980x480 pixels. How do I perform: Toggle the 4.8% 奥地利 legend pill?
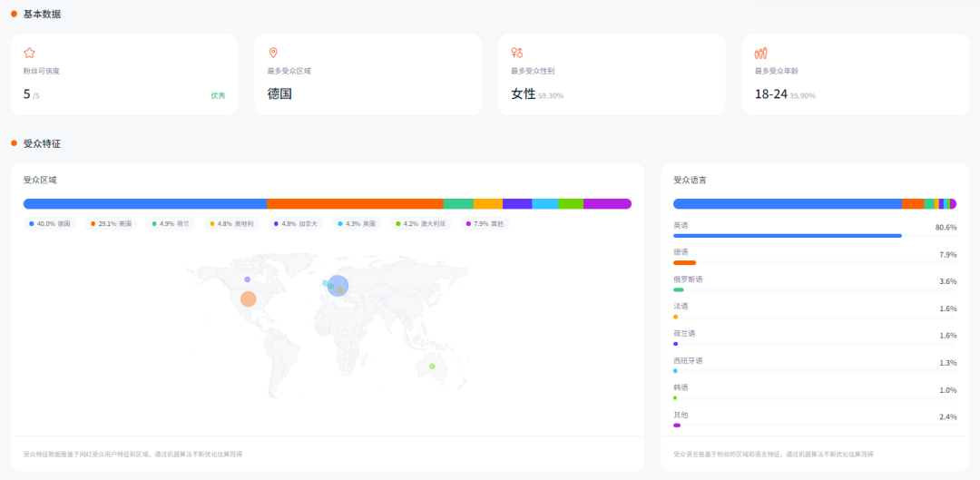pos(234,224)
